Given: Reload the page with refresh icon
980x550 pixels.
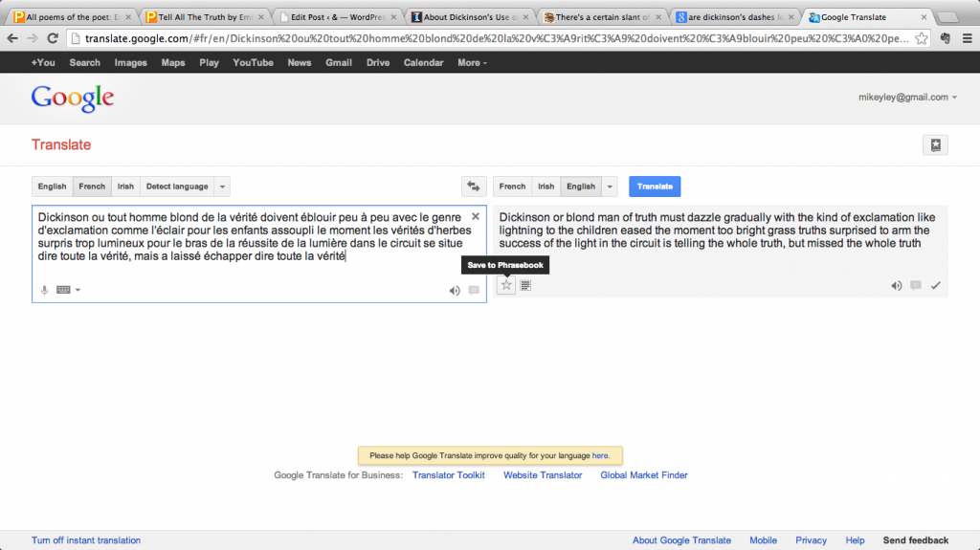Looking at the screenshot, I should (x=54, y=39).
